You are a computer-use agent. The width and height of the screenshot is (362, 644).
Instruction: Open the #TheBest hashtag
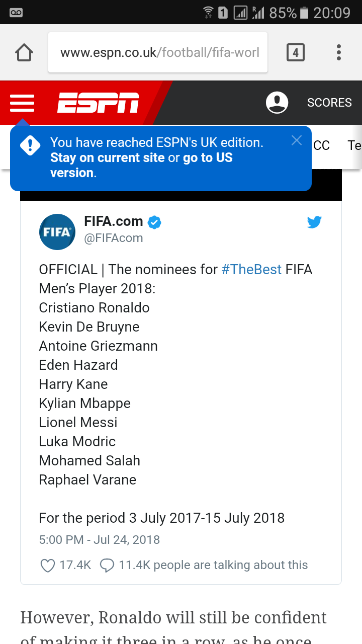pyautogui.click(x=251, y=269)
